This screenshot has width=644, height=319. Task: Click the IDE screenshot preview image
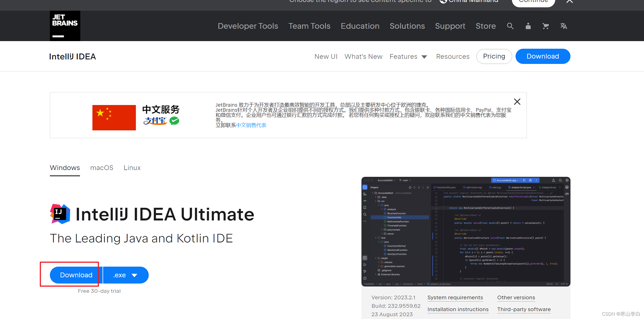[466, 231]
